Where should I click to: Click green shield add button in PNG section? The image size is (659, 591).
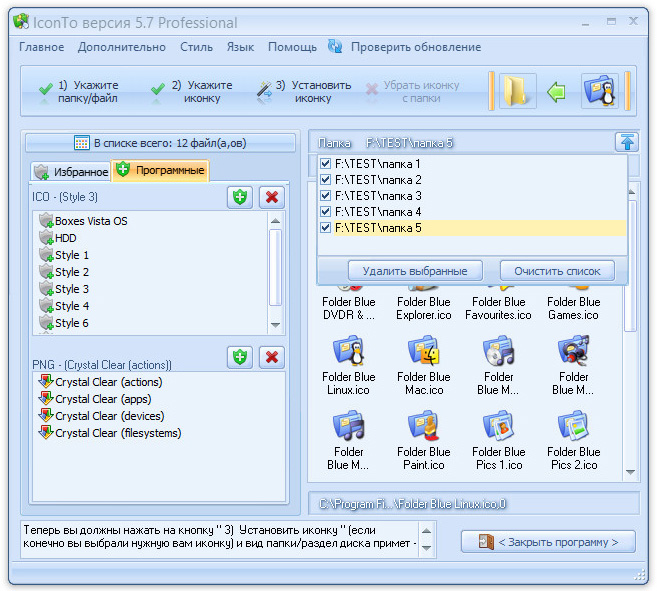(239, 357)
